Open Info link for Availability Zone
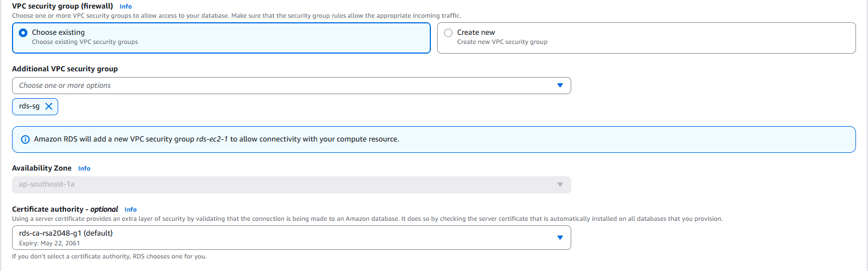Screen dimensions: 868x271 pos(84,168)
